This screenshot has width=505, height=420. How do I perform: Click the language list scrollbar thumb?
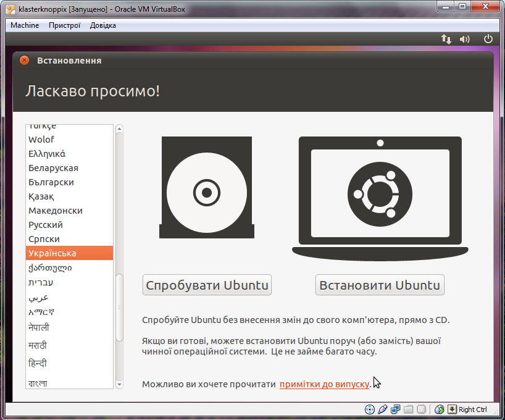point(120,308)
